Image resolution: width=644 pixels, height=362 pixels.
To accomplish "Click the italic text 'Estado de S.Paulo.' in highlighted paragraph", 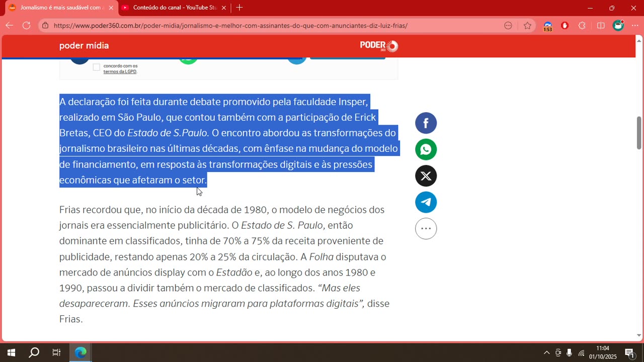I will (x=168, y=133).
